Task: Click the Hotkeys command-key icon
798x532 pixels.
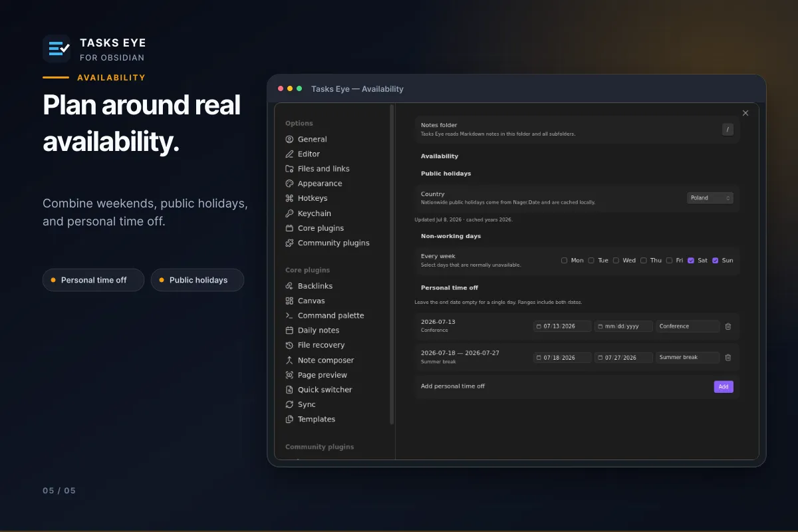Action: point(289,198)
